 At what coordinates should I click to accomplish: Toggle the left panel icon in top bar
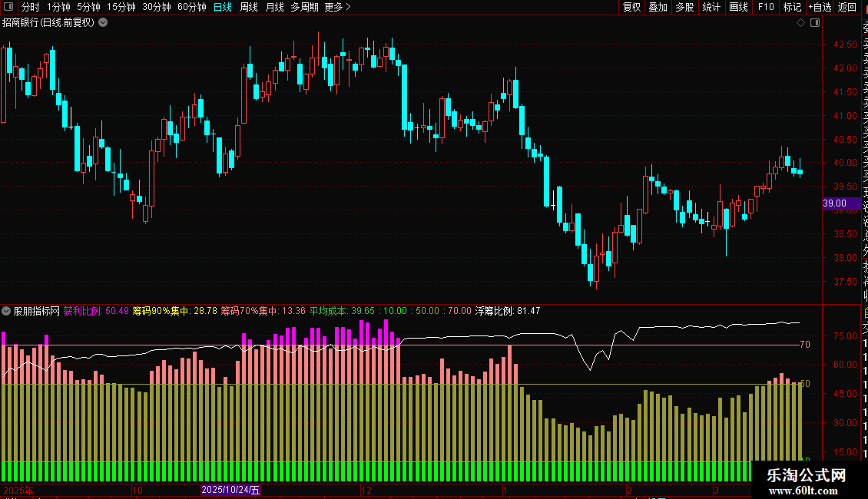(8, 7)
